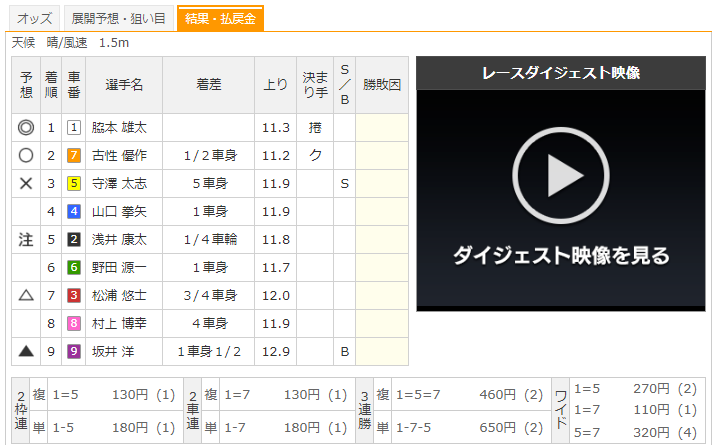The image size is (715, 445).
Task: Select rider name 野田 源一
Action: click(x=119, y=267)
